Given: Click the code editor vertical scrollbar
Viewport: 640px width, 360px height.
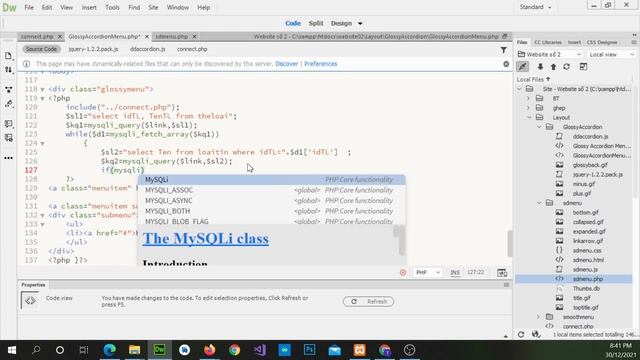Looking at the screenshot, I should click(x=510, y=244).
